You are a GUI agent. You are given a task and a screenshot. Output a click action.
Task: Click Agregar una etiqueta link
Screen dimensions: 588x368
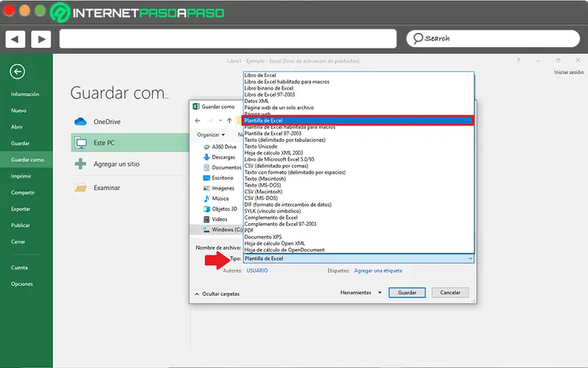click(378, 270)
